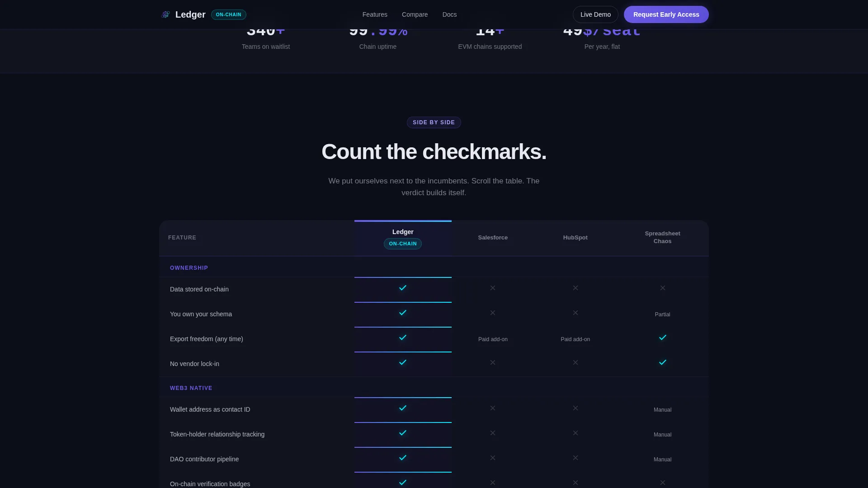The height and width of the screenshot is (488, 868).
Task: Click the ON-CHAIN badge in table header
Action: coord(403,244)
